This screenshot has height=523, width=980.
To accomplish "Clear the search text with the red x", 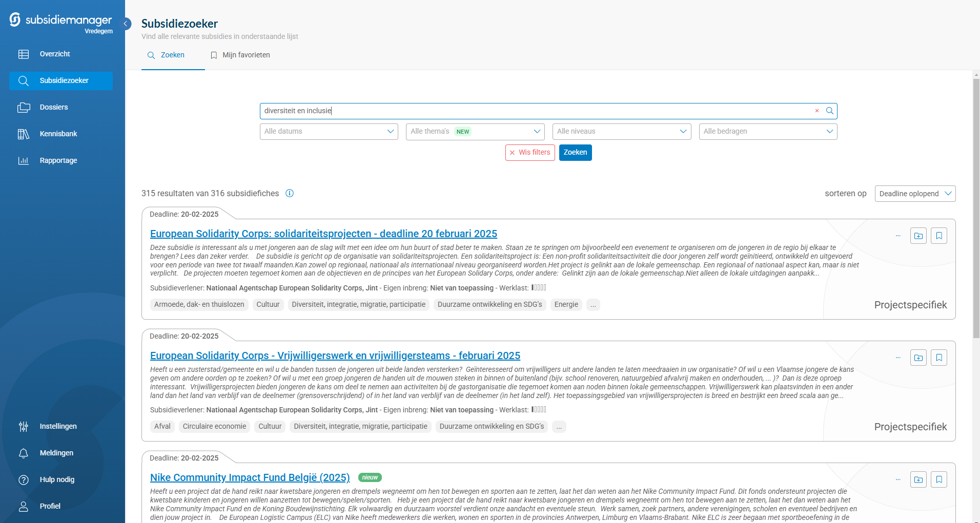I will click(x=817, y=111).
